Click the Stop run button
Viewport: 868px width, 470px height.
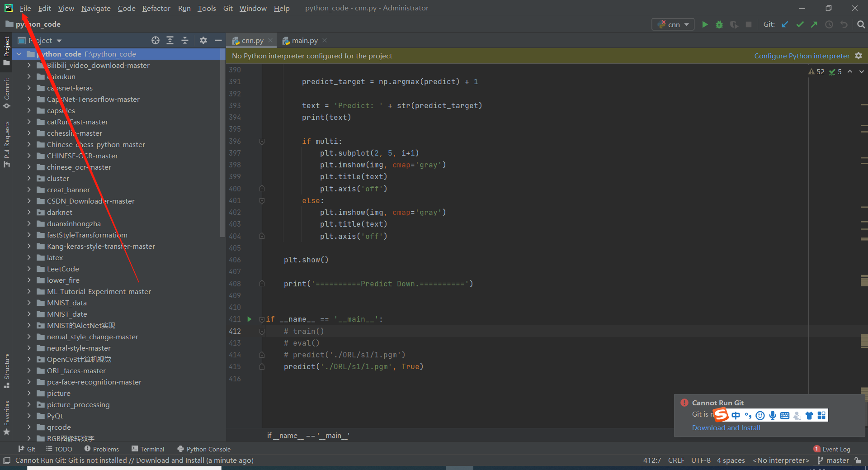tap(749, 24)
